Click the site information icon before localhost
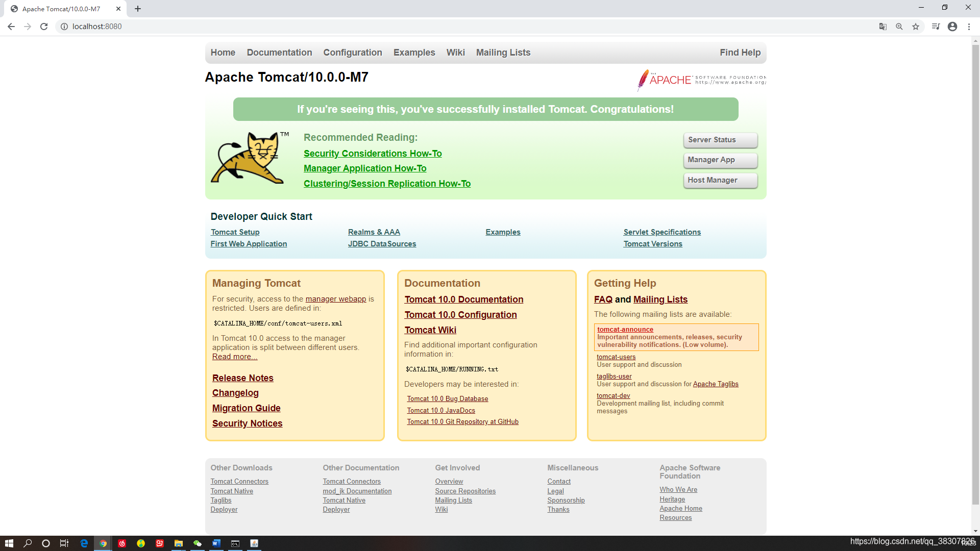 point(64,27)
